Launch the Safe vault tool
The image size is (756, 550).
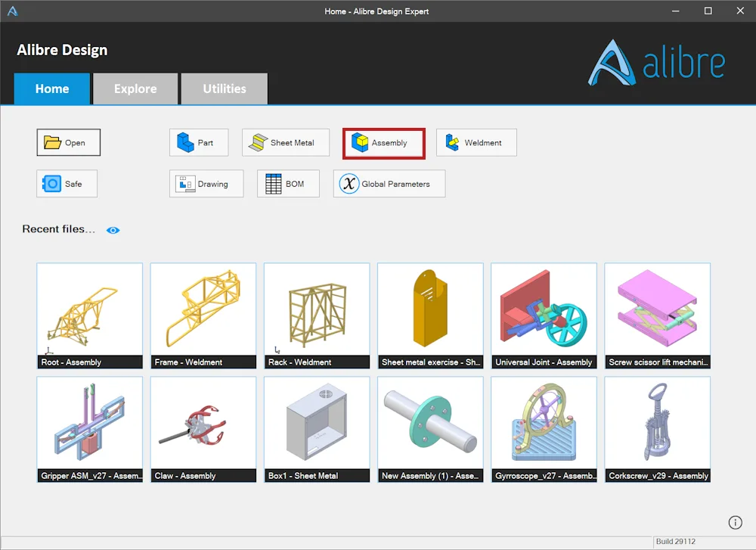67,183
